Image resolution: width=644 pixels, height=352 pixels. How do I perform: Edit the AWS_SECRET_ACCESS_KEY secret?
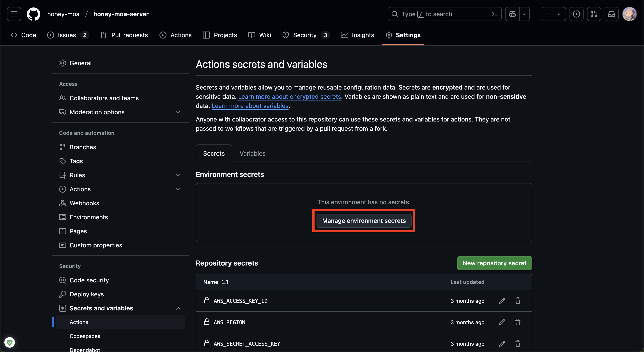502,343
